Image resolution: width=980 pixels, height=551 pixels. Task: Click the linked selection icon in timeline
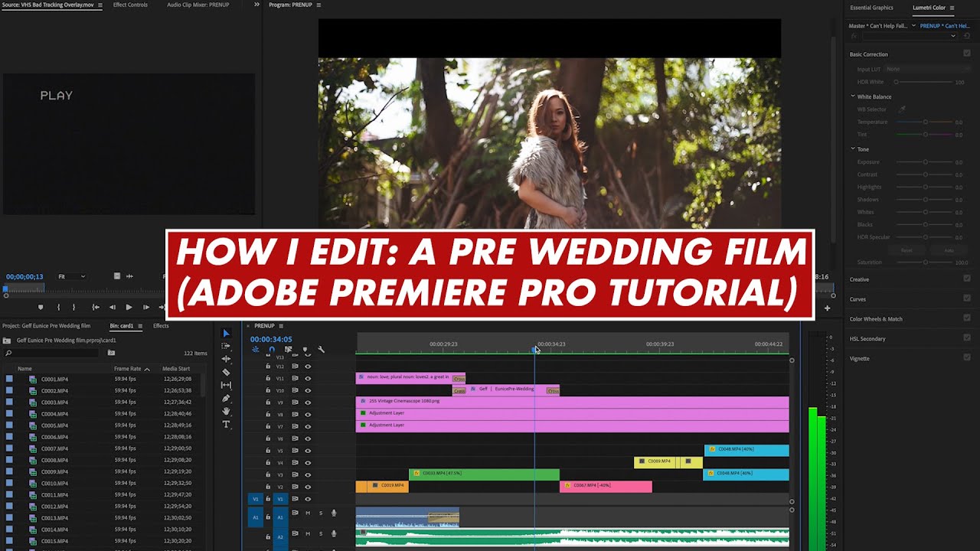(x=288, y=350)
